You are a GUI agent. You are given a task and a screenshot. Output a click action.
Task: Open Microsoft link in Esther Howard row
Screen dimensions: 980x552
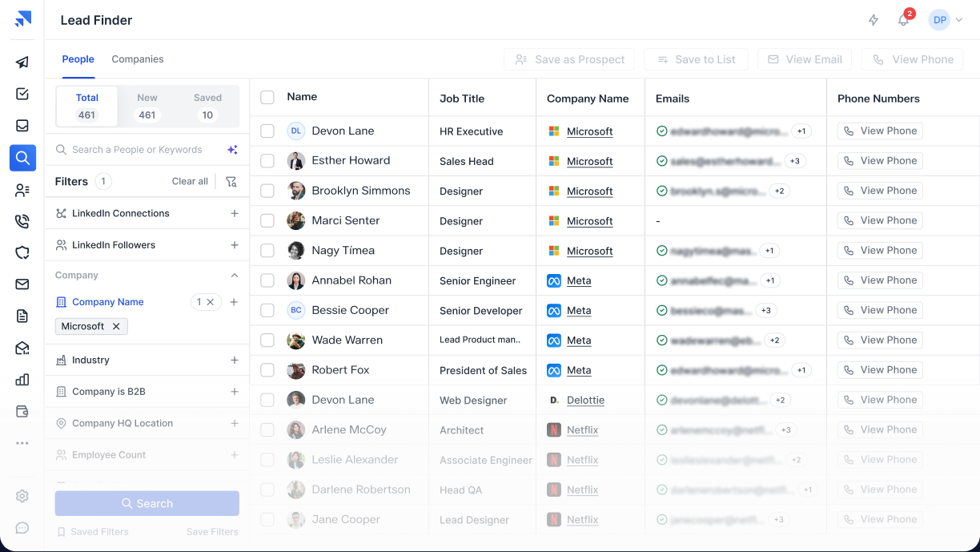coord(590,161)
